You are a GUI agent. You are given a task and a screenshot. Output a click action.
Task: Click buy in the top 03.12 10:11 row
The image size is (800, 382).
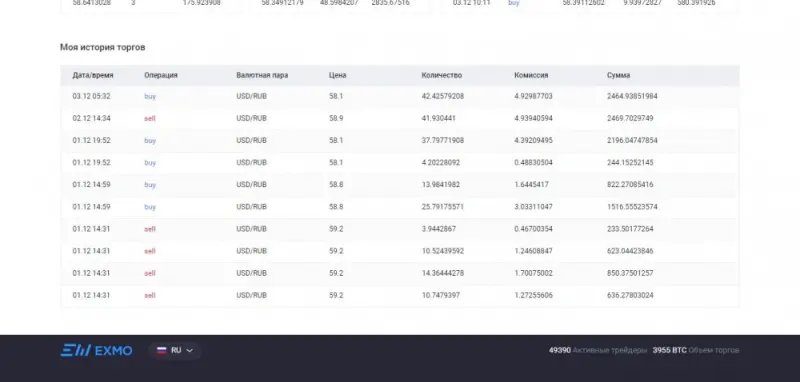514,3
